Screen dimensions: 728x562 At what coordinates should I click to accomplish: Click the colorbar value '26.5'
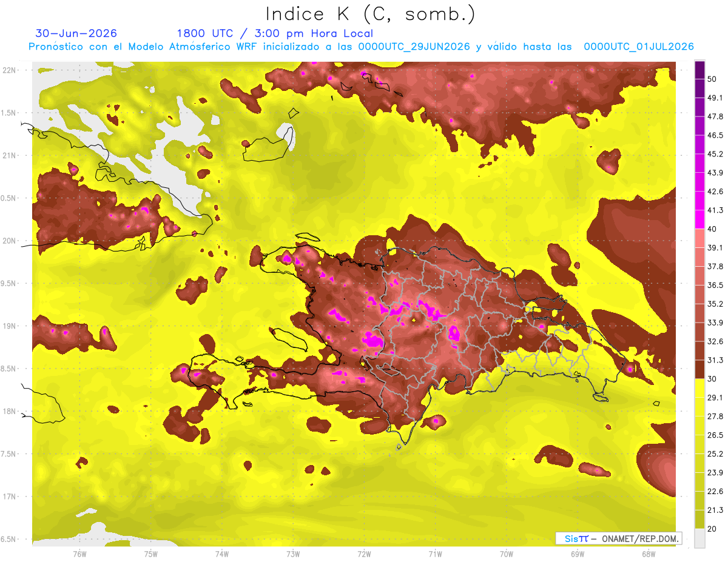pos(715,435)
